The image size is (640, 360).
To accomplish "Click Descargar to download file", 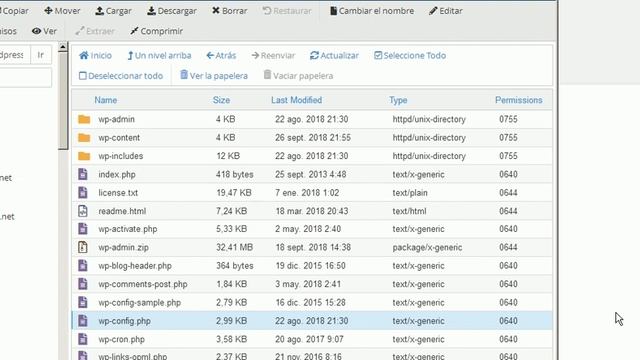I will coord(171,11).
